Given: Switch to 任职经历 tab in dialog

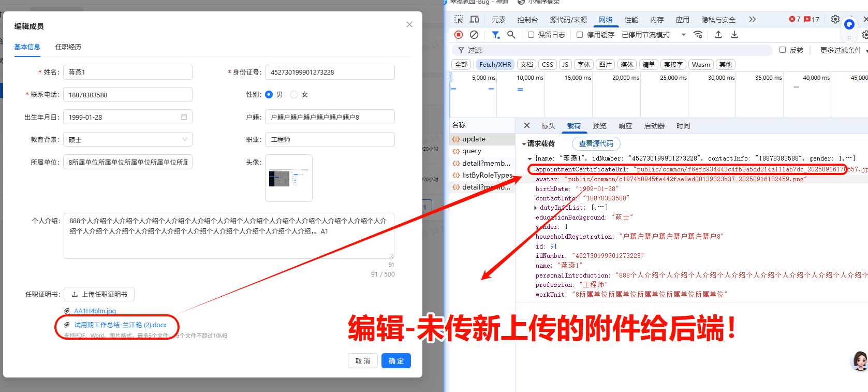Looking at the screenshot, I should click(x=68, y=47).
